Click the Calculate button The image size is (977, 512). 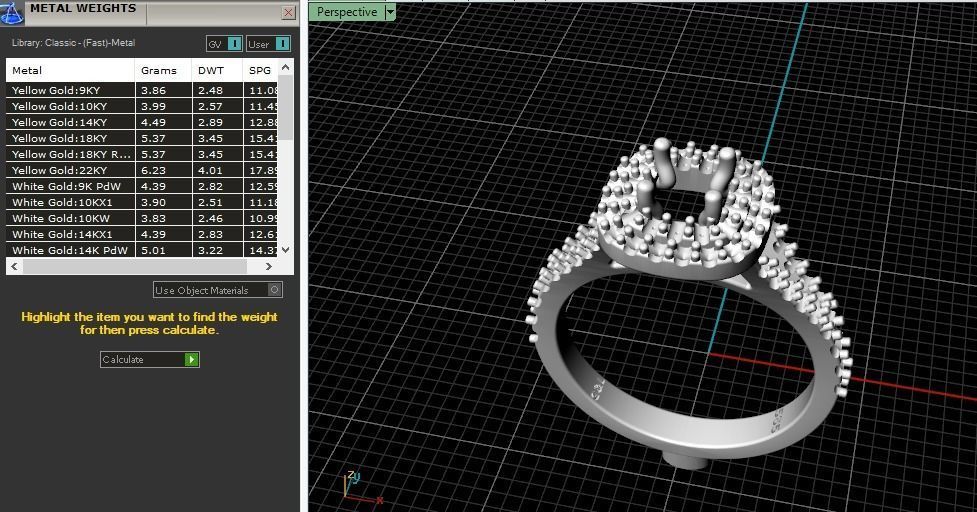pos(150,359)
